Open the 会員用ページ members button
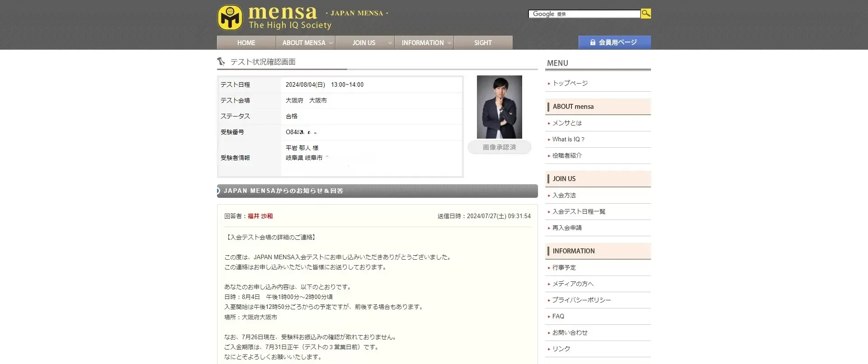The image size is (868, 364). click(x=614, y=42)
